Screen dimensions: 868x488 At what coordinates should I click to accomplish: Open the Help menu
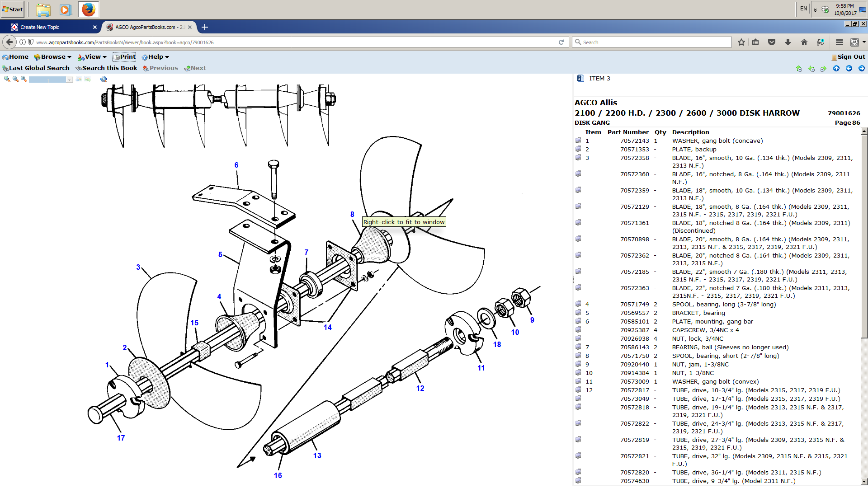[156, 57]
